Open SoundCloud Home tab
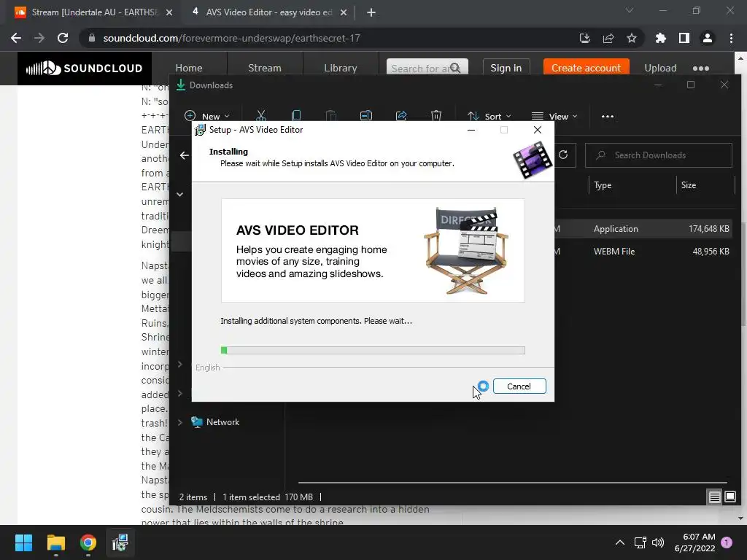 coord(189,68)
